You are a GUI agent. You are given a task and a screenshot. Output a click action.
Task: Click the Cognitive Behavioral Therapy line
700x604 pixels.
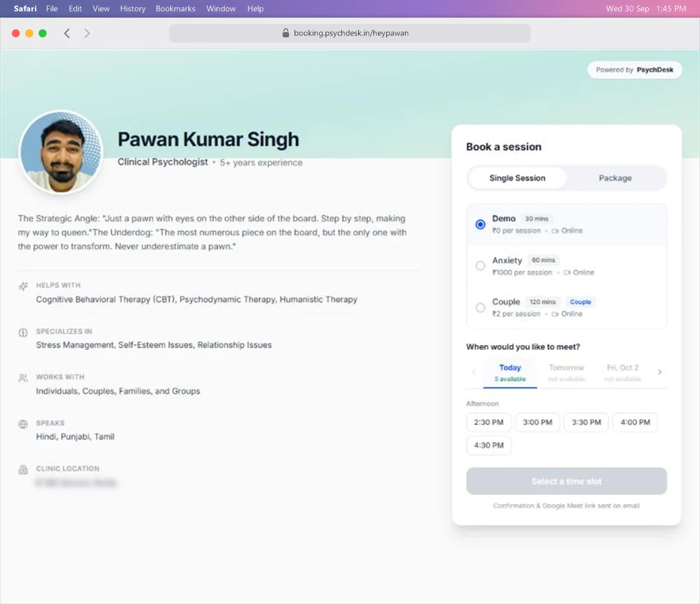pos(197,300)
